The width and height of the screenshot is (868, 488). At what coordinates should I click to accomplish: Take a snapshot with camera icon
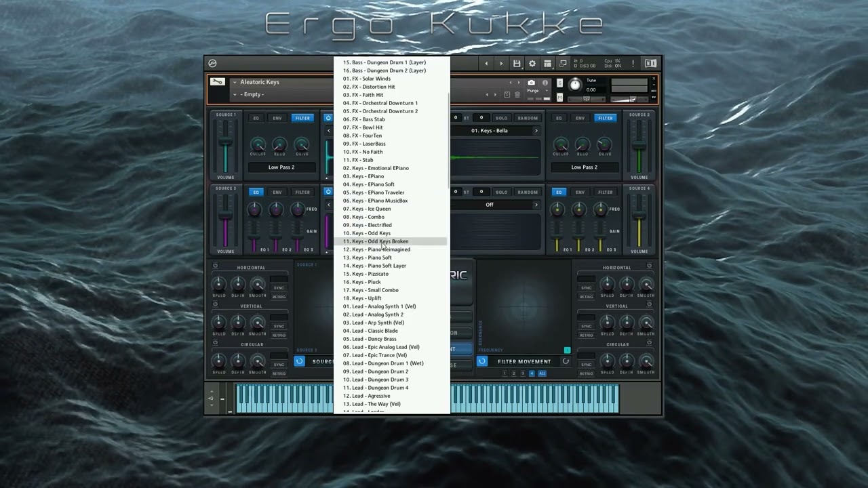click(532, 83)
